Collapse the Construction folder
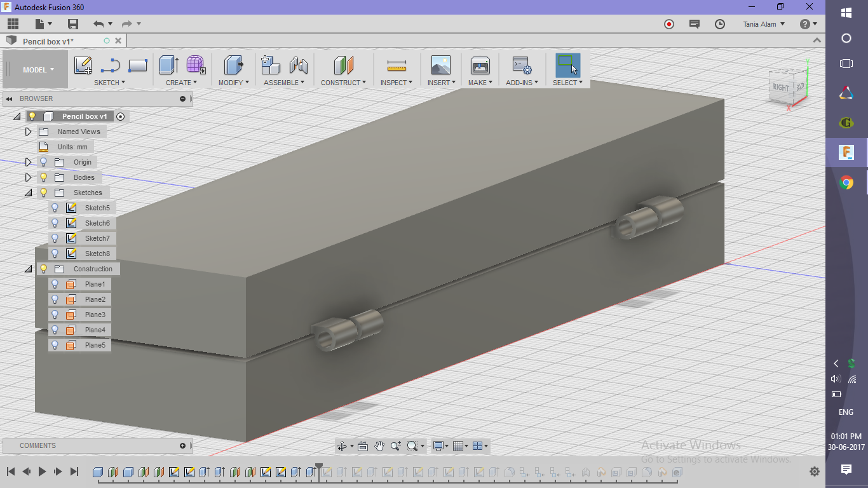This screenshot has width=868, height=488. tap(28, 269)
